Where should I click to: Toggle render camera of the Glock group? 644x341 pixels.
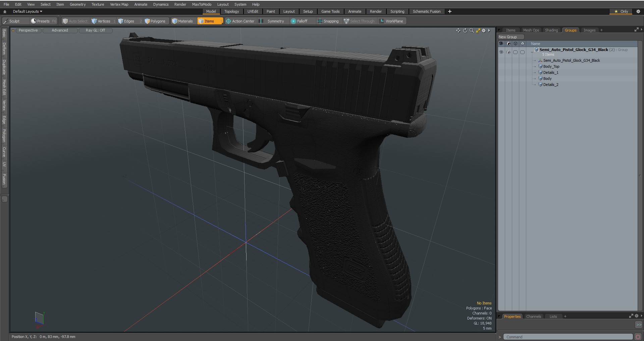[x=508, y=52]
